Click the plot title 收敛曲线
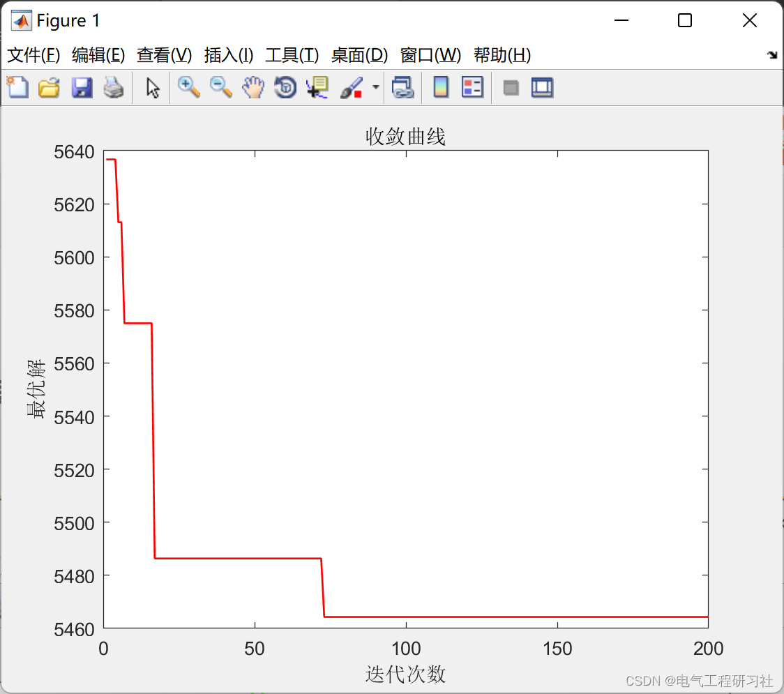 (405, 136)
